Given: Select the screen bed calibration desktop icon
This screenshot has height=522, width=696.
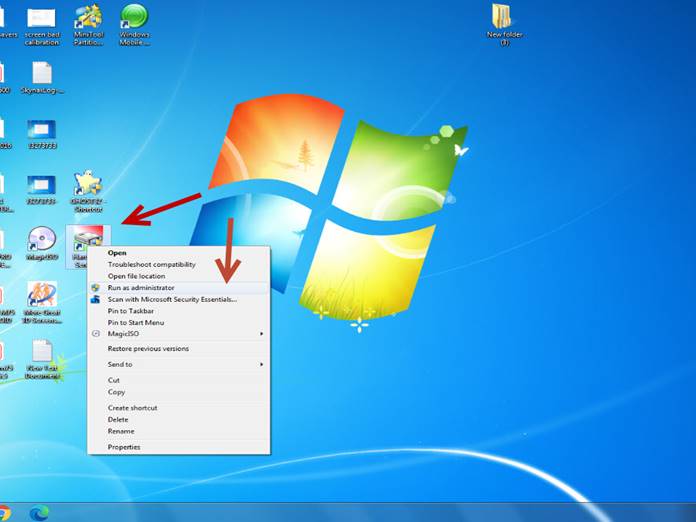Looking at the screenshot, I should (41, 20).
